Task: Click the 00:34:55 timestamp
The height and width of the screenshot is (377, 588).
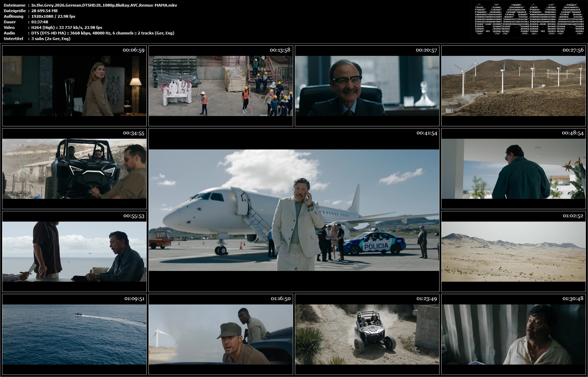Action: [133, 133]
